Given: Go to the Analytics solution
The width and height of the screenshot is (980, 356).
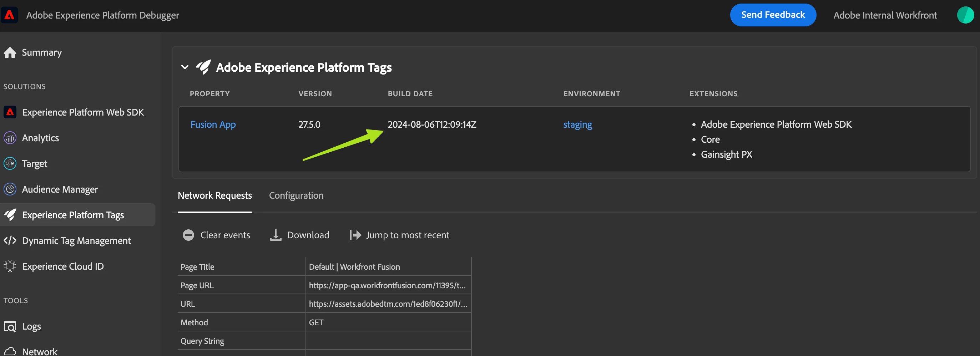Looking at the screenshot, I should pos(40,138).
